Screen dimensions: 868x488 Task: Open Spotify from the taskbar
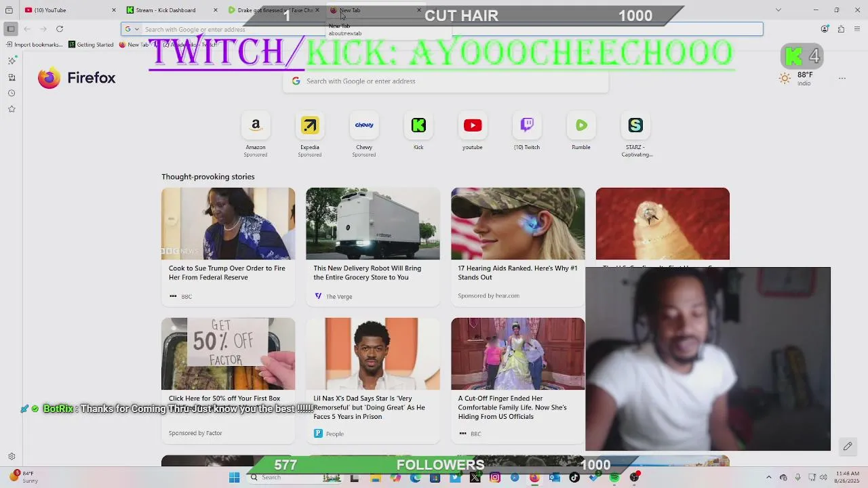click(614, 478)
